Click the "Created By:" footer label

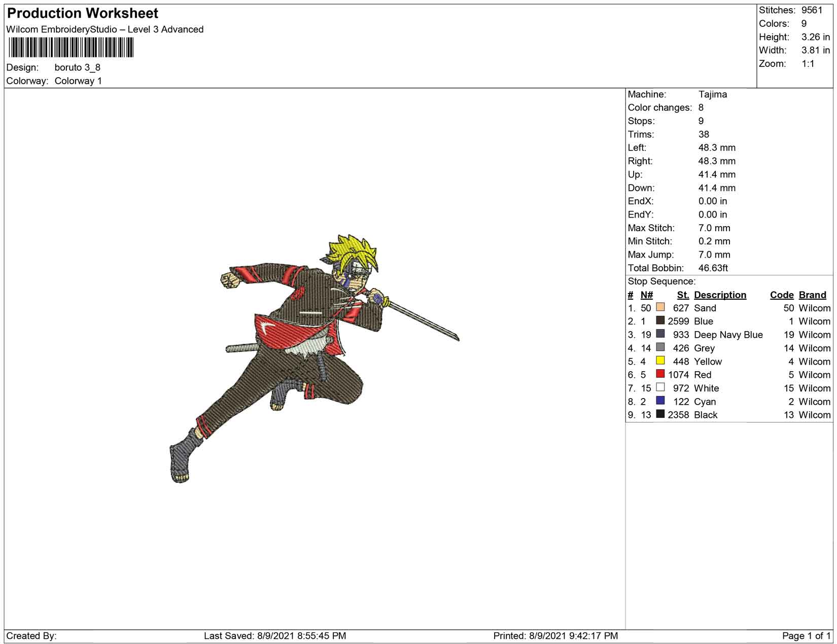(31, 636)
